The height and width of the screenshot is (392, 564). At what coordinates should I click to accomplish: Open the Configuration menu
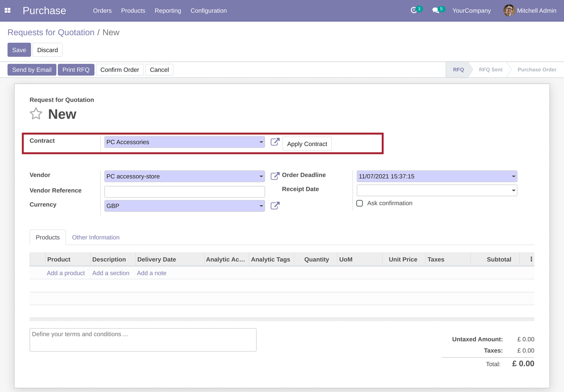[208, 10]
